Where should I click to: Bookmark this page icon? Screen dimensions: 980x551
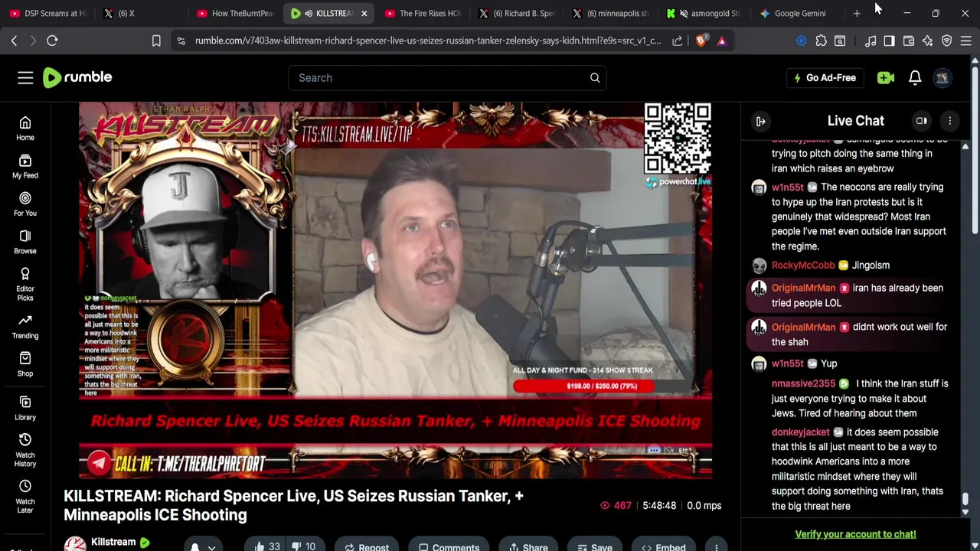(156, 41)
